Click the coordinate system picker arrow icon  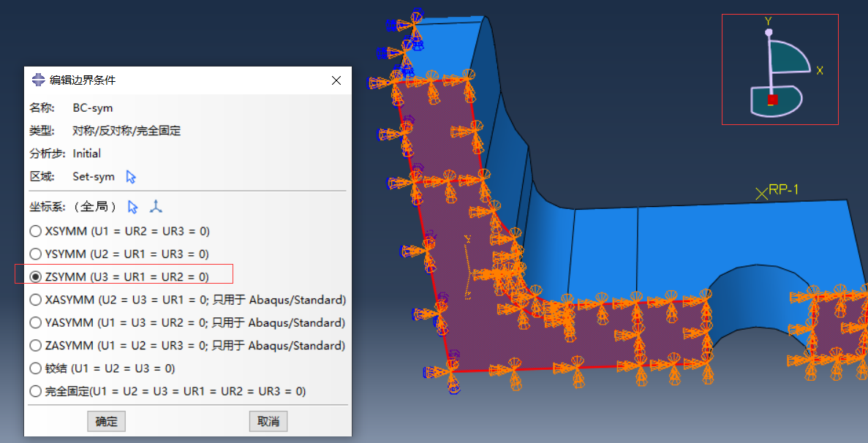[132, 207]
